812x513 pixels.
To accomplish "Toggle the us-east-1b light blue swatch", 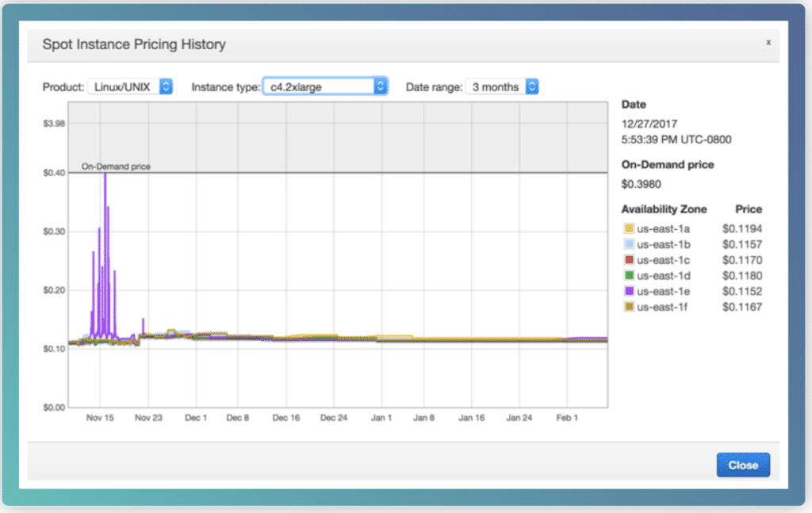I will coord(629,244).
